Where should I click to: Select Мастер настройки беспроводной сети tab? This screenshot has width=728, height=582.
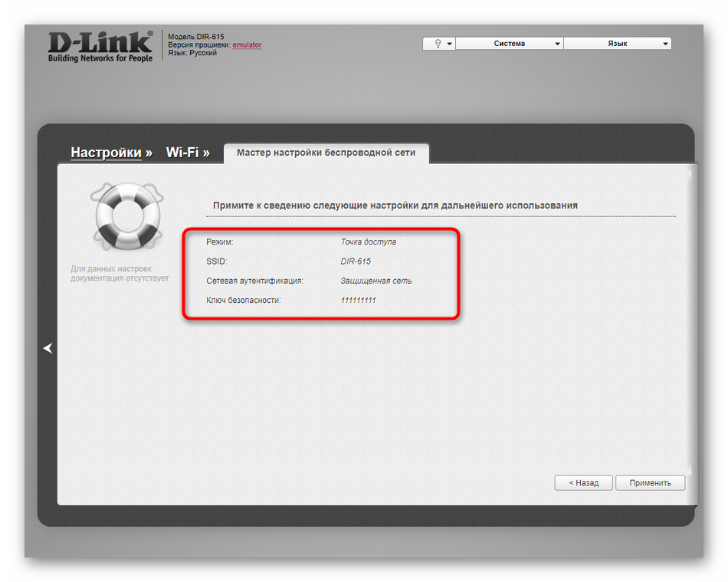click(x=326, y=153)
